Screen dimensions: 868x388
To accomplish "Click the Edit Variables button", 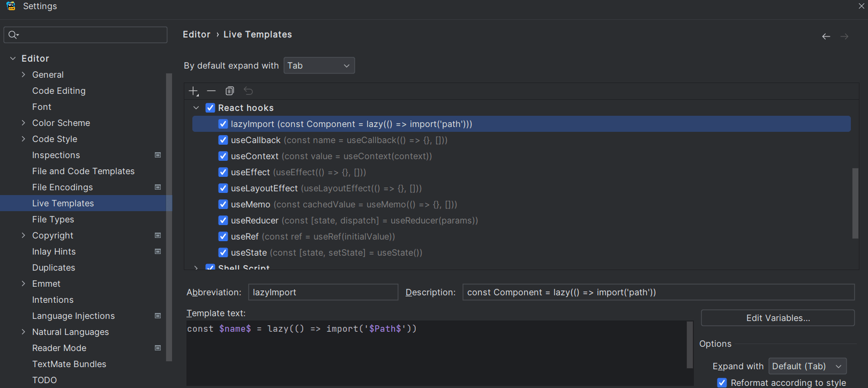I will [777, 318].
